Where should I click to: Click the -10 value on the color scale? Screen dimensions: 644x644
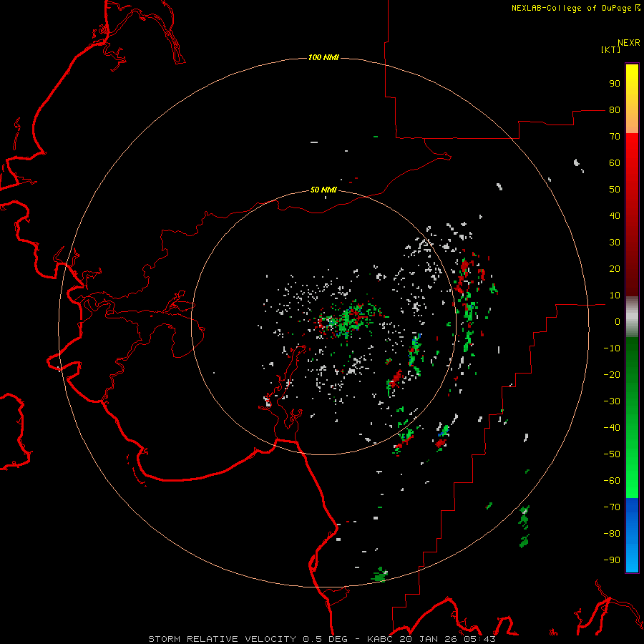click(x=612, y=348)
